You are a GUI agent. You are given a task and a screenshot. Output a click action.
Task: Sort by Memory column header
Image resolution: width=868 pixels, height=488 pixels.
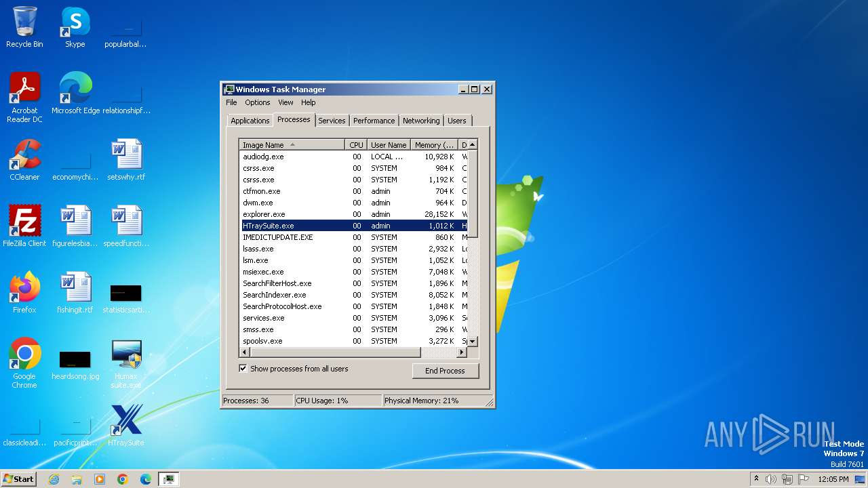click(x=435, y=145)
